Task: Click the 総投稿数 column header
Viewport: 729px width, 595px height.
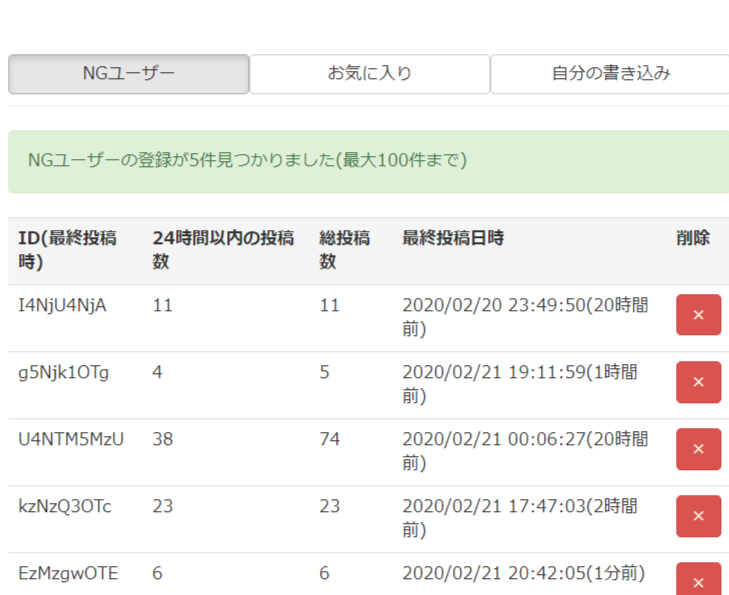Action: tap(344, 250)
